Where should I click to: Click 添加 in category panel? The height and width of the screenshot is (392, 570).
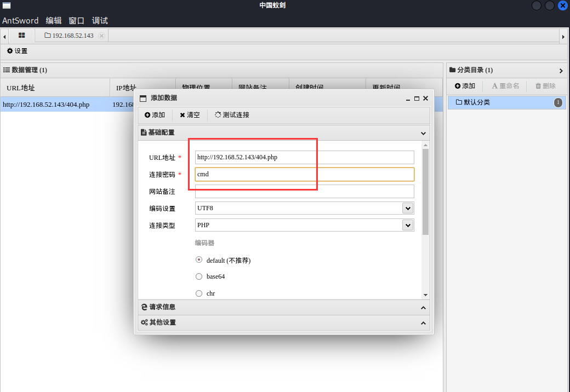tap(465, 86)
